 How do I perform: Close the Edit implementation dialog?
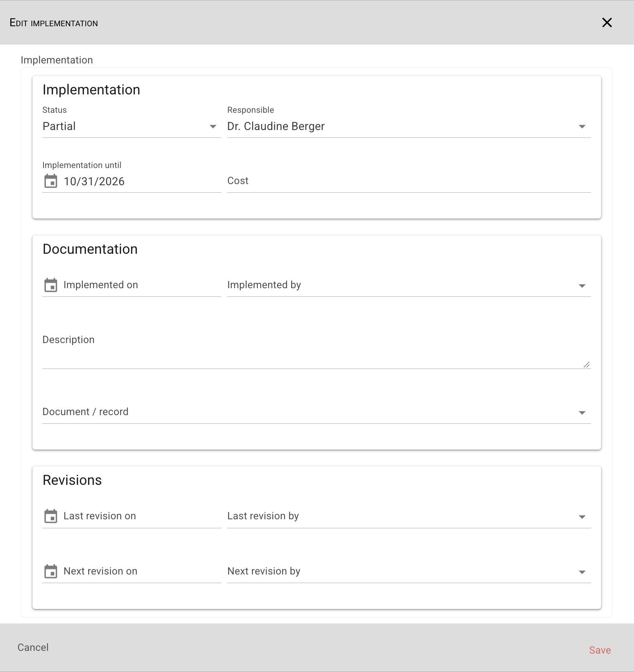[607, 23]
